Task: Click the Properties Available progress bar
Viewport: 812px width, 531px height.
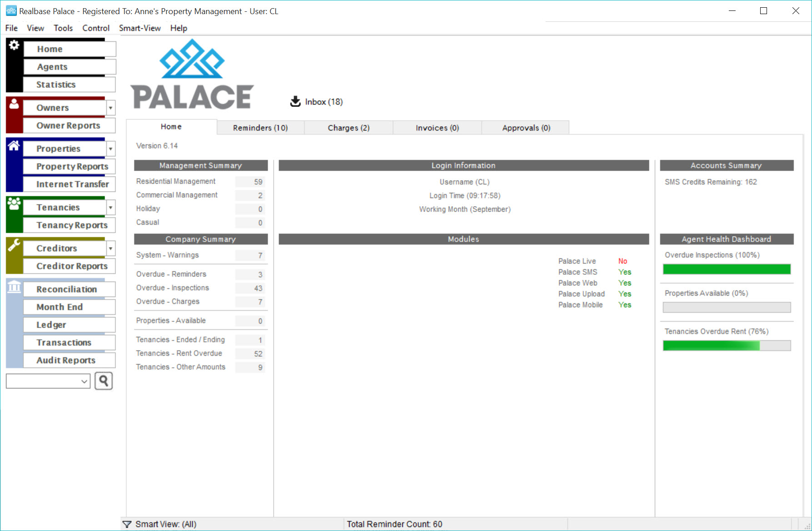Action: pos(727,308)
